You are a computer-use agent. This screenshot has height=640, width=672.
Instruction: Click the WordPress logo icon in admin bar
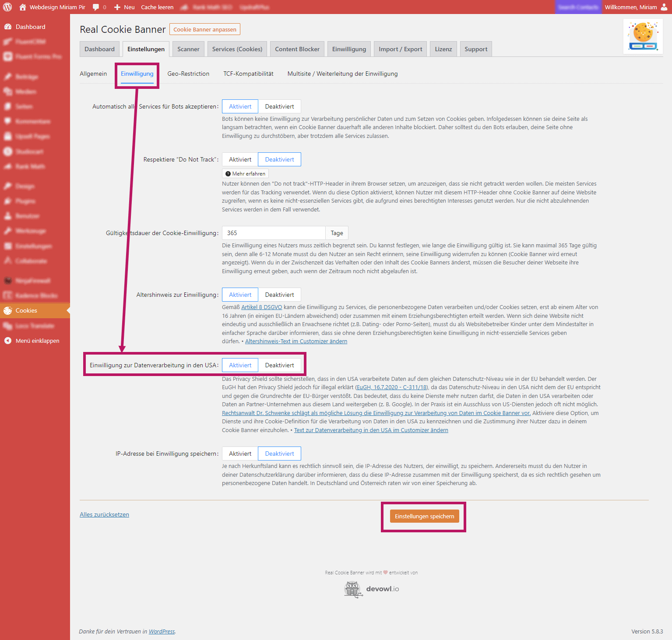point(7,7)
